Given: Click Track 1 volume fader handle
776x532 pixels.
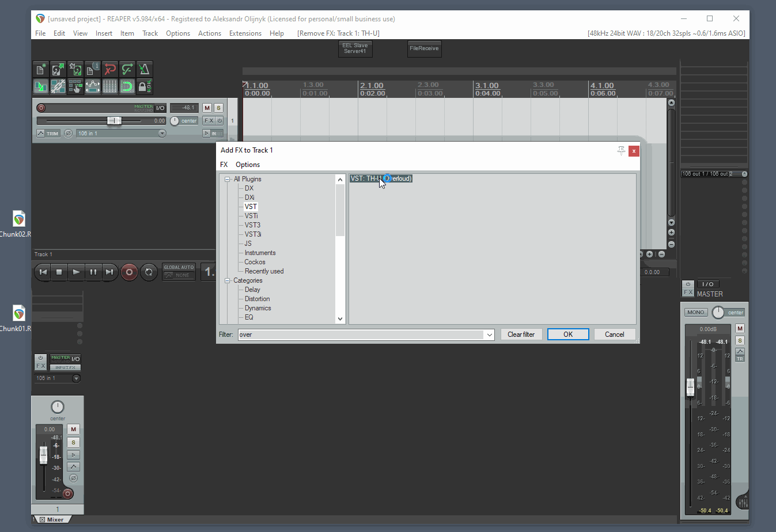Looking at the screenshot, I should tap(114, 120).
